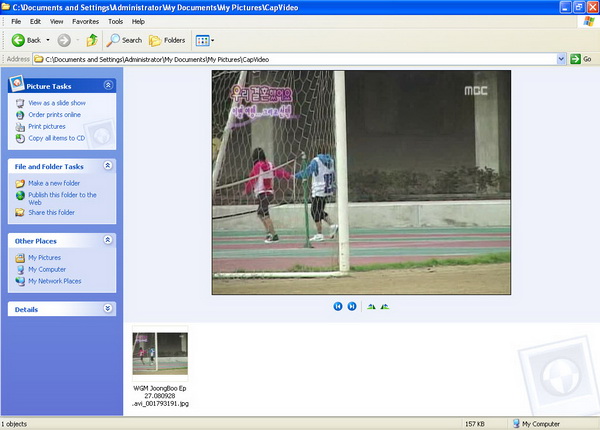
Task: Click the Share this folder icon
Action: (20, 212)
